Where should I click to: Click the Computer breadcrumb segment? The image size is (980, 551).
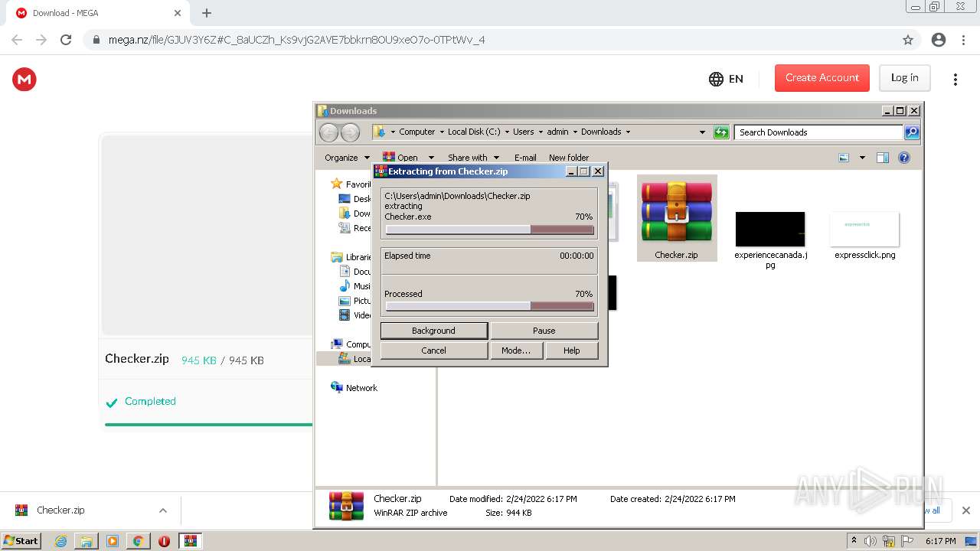[x=416, y=132]
